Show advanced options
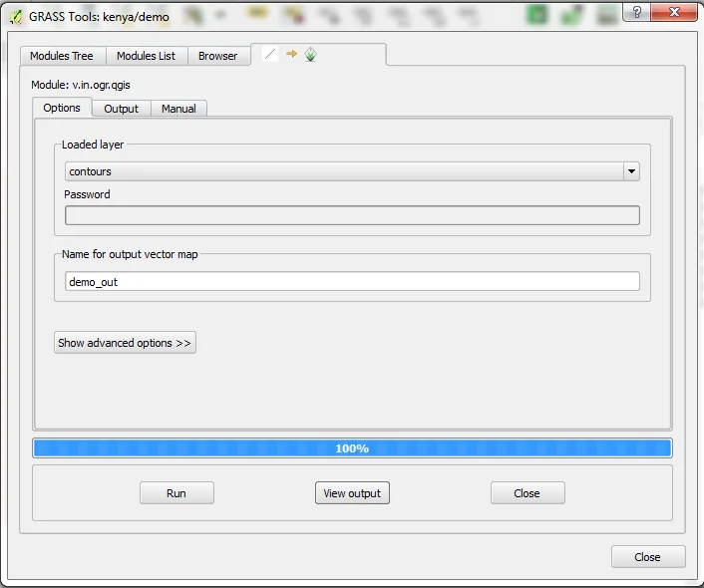Image resolution: width=704 pixels, height=588 pixels. 125,343
